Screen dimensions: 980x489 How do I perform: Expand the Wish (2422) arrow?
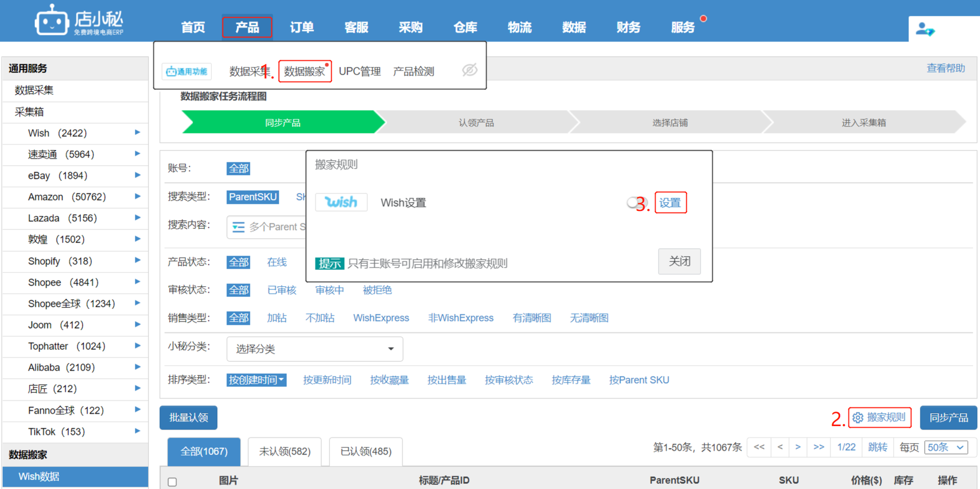click(137, 133)
